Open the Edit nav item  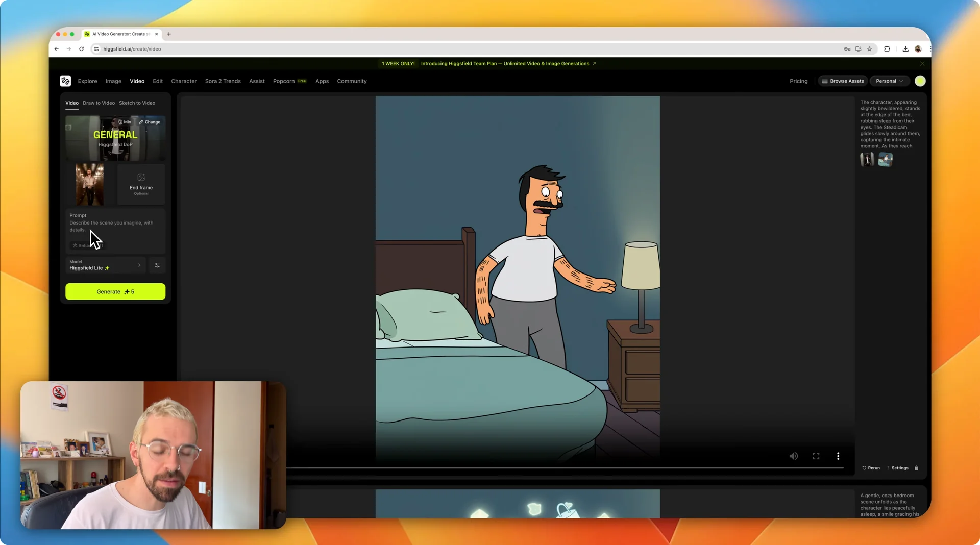coord(158,81)
